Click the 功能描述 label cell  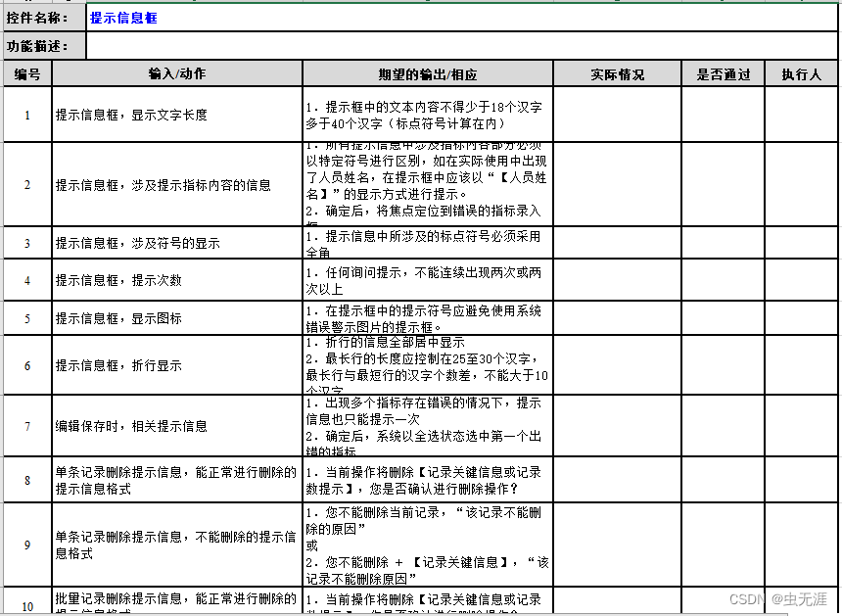click(45, 46)
